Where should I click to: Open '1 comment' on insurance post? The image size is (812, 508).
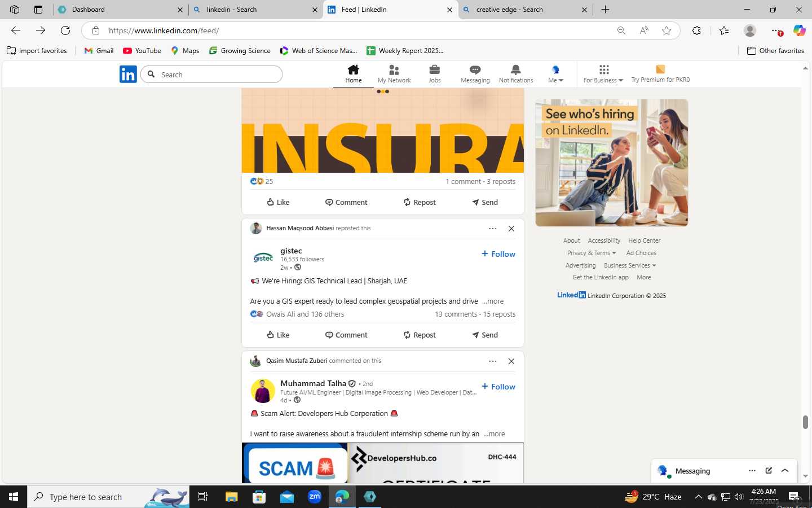click(463, 181)
